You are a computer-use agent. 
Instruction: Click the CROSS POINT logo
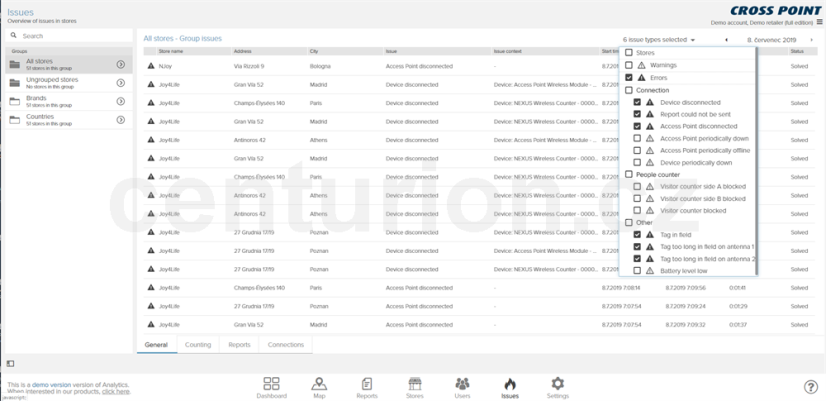(x=775, y=11)
